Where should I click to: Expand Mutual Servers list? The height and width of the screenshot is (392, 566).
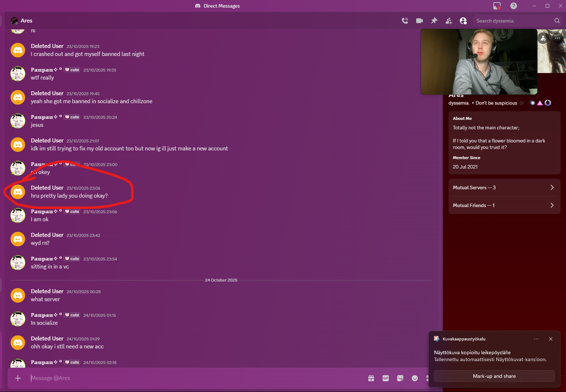click(504, 187)
